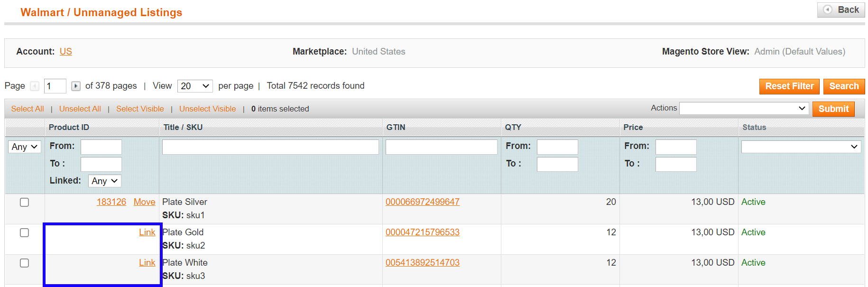
Task: Click the Select All link
Action: coord(28,109)
